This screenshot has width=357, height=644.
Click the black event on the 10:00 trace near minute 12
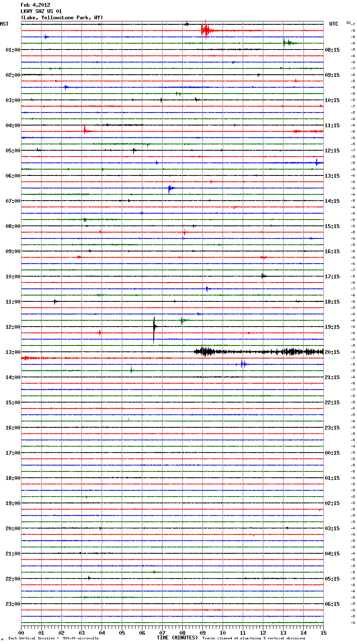point(263,276)
